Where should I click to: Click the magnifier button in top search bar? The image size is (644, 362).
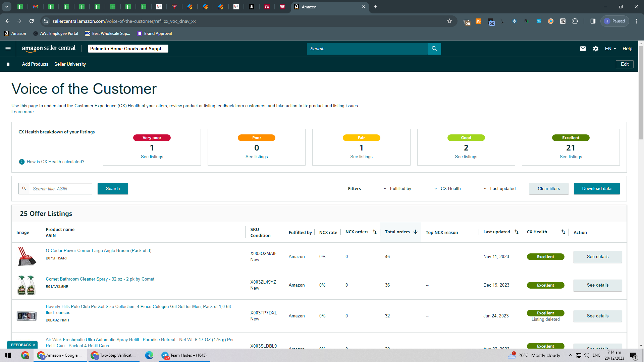[434, 49]
